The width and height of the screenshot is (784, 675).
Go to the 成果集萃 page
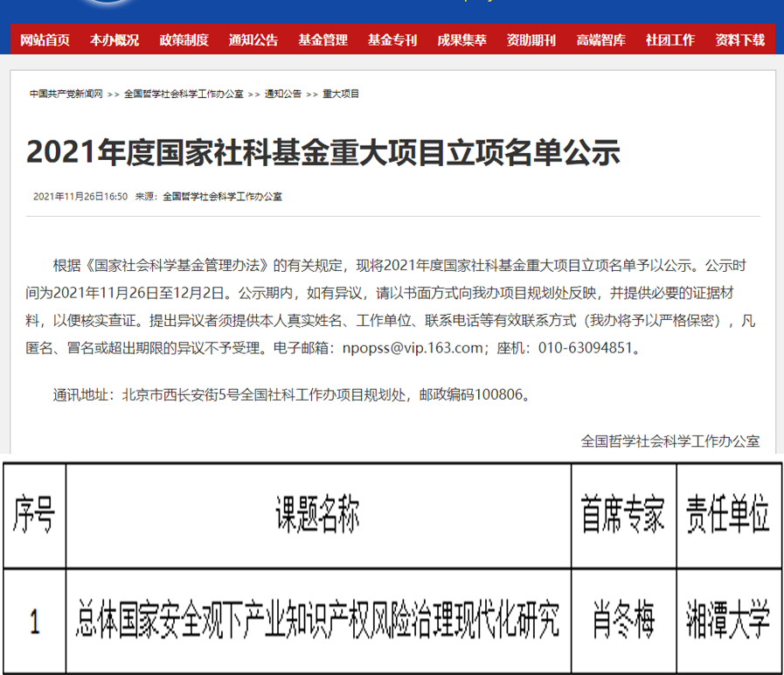[x=462, y=39]
